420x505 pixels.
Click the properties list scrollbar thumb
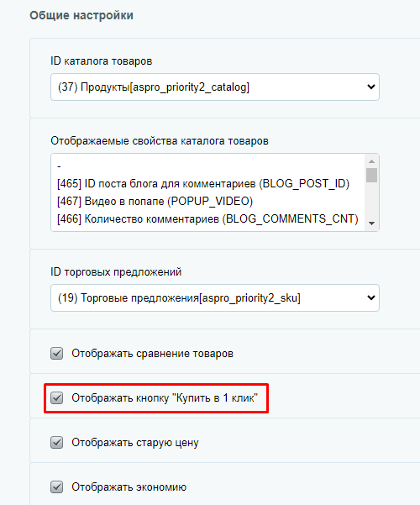point(371,176)
